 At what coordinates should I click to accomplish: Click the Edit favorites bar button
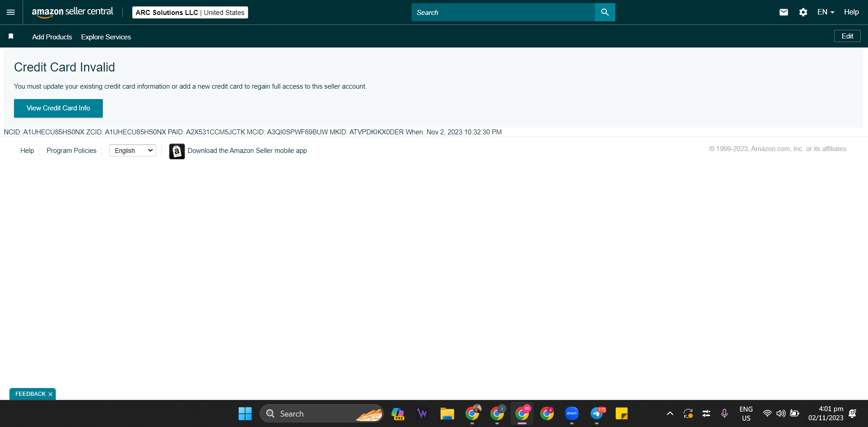847,36
